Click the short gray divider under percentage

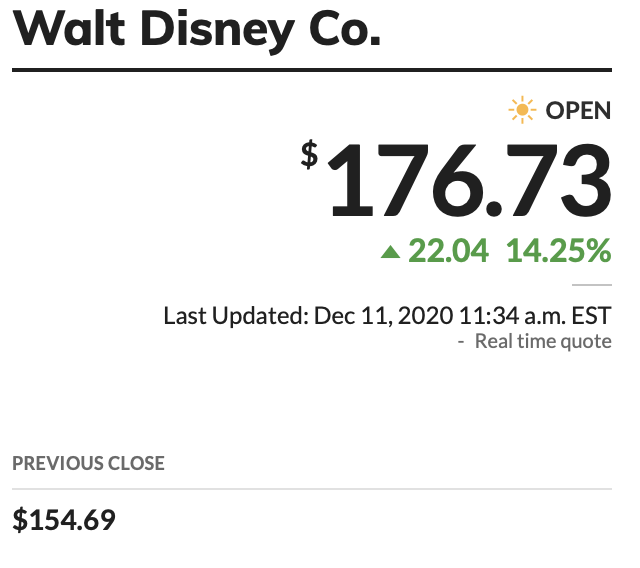591,285
